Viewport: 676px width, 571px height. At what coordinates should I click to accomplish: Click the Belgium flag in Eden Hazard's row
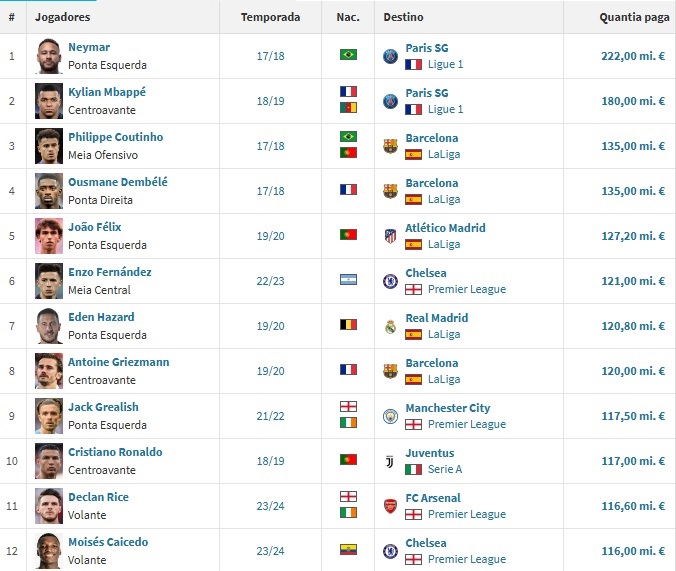[348, 325]
